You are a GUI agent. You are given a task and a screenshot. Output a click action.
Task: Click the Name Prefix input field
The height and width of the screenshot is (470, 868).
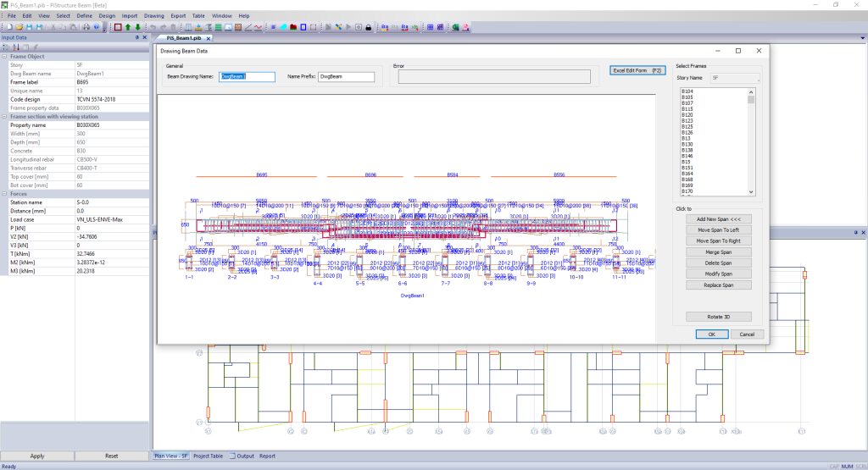click(346, 76)
